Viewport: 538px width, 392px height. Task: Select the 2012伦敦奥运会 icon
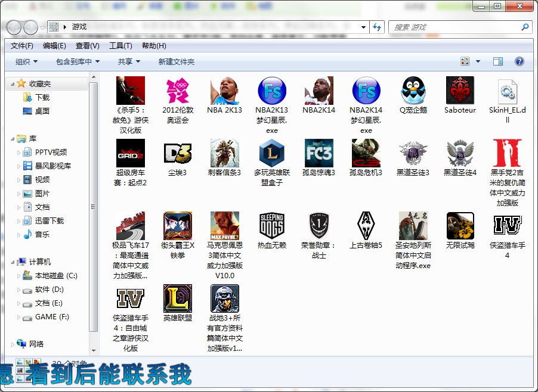(178, 91)
